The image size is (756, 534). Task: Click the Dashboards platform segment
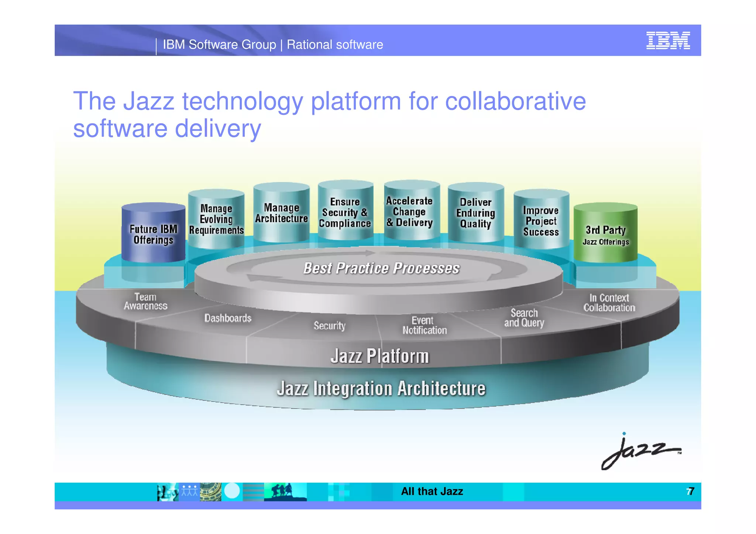(x=228, y=318)
